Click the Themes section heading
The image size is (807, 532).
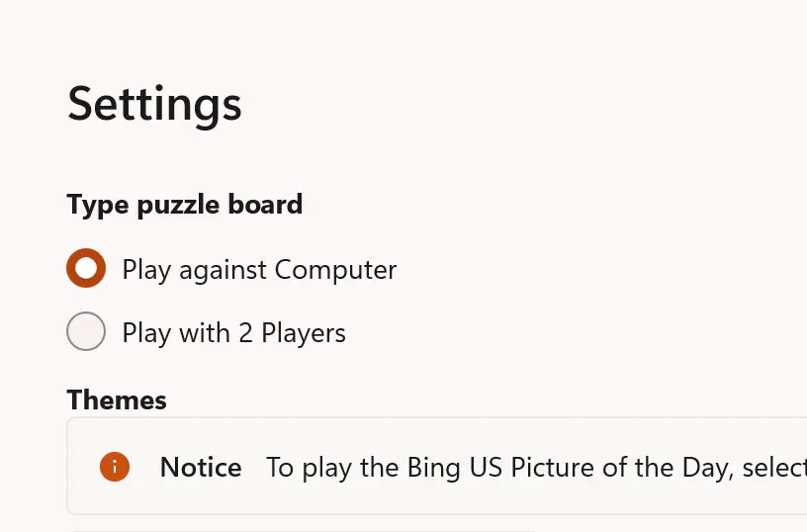[117, 399]
